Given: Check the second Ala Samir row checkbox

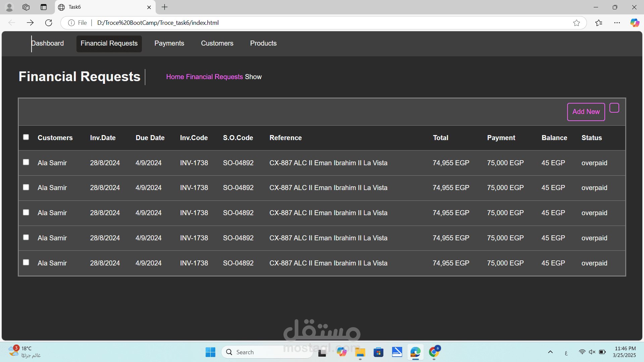Looking at the screenshot, I should [x=26, y=187].
